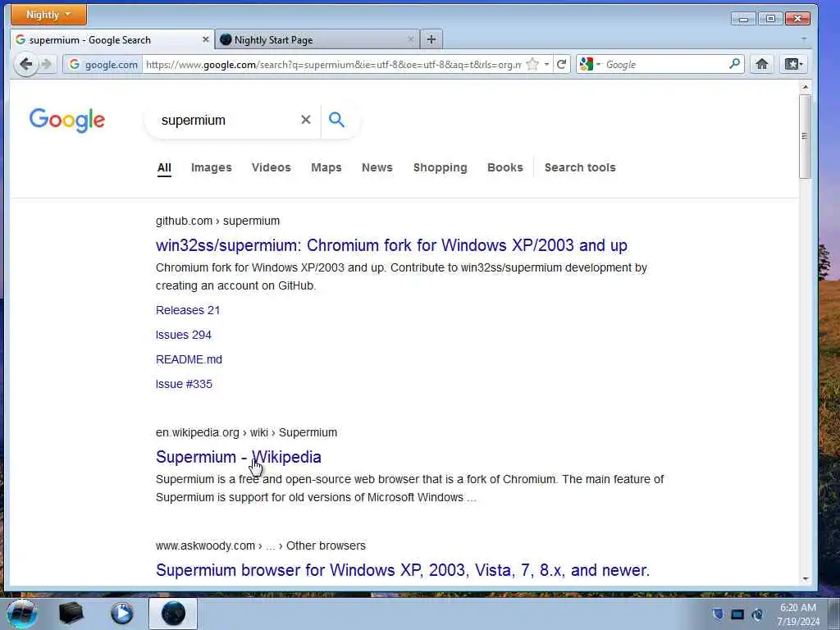This screenshot has height=630, width=840.
Task: Open the clock showing 6:20 AM
Action: point(798,614)
